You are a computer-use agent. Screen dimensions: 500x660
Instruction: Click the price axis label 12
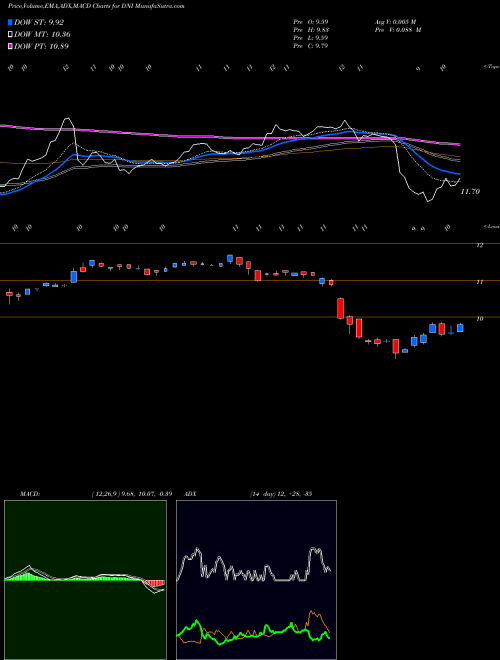coord(479,245)
